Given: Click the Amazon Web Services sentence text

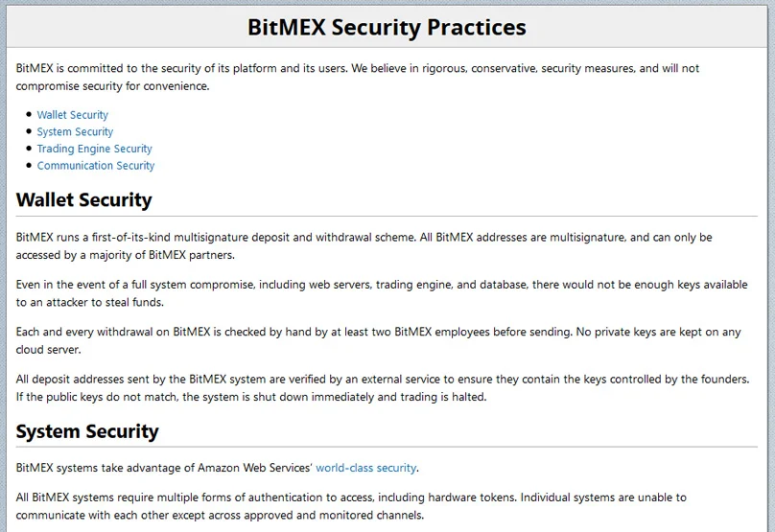Looking at the screenshot, I should pos(165,468).
